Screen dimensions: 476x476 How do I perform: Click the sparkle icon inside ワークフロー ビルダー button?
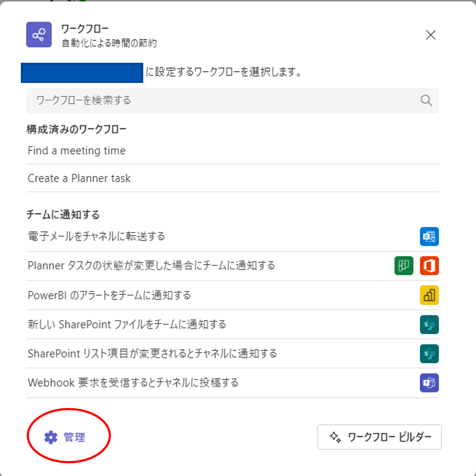(335, 437)
